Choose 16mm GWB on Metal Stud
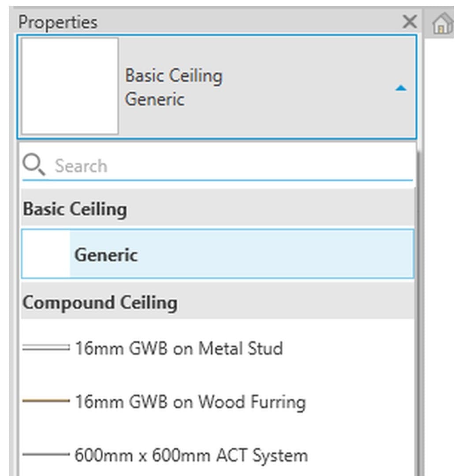Viewport: 463px width, 476px height. [217, 348]
